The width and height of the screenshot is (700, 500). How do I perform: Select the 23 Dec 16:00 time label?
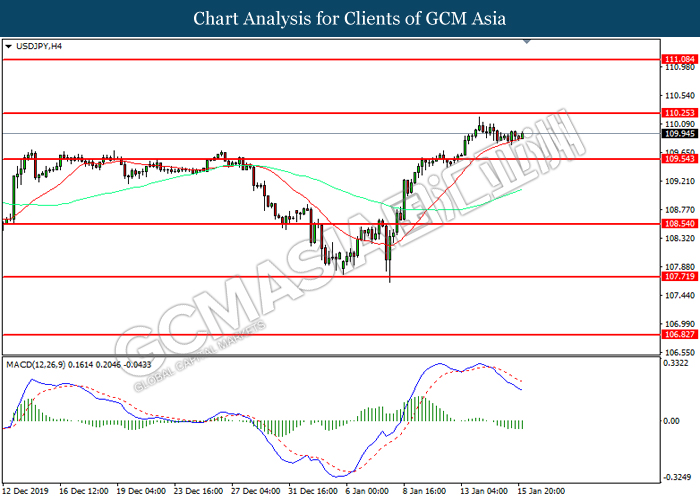(198, 491)
